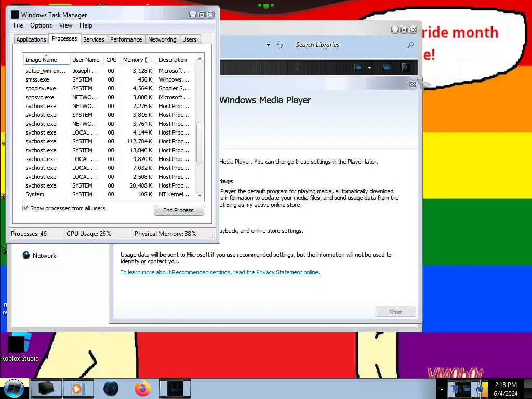Switch to the Users tab

tap(189, 39)
